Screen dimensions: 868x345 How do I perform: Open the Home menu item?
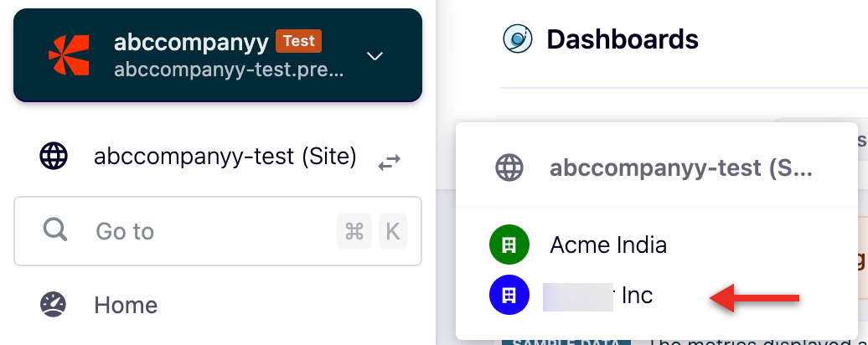pos(126,305)
